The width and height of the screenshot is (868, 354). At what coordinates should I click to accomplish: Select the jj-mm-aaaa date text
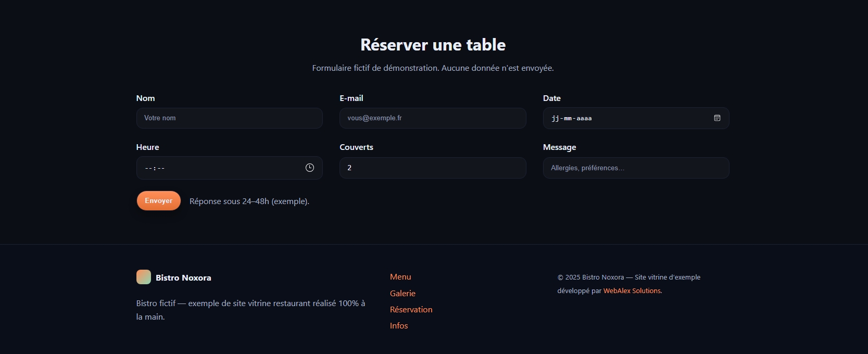tap(572, 119)
